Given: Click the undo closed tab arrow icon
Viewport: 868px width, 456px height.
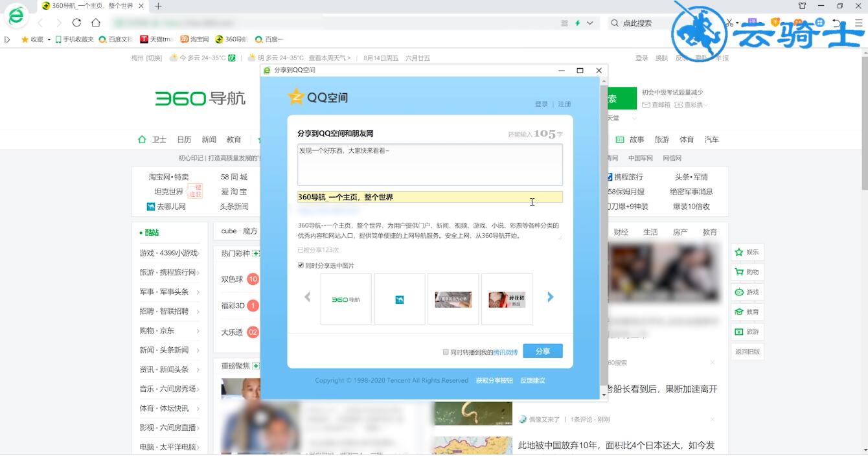Looking at the screenshot, I should coord(836,23).
